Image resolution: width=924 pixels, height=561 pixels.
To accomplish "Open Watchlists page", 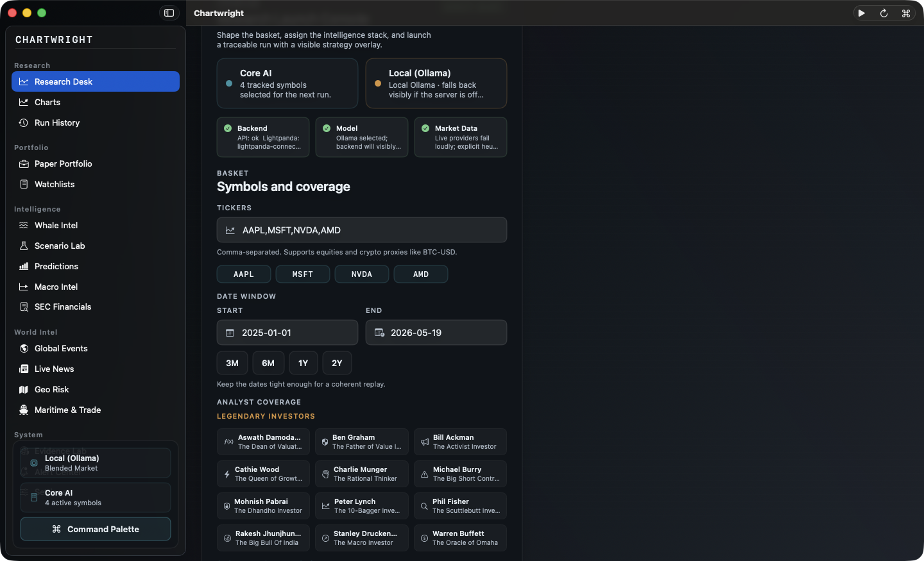I will (96, 184).
